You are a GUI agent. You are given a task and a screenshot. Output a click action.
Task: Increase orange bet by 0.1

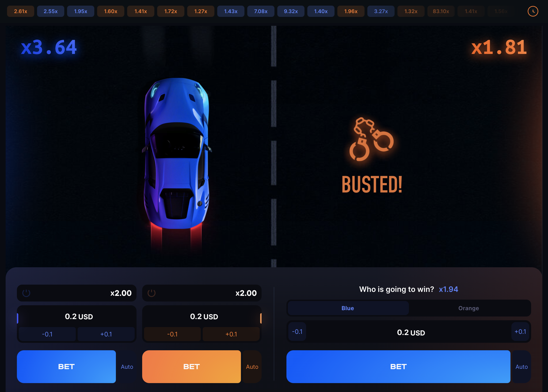[x=231, y=334]
